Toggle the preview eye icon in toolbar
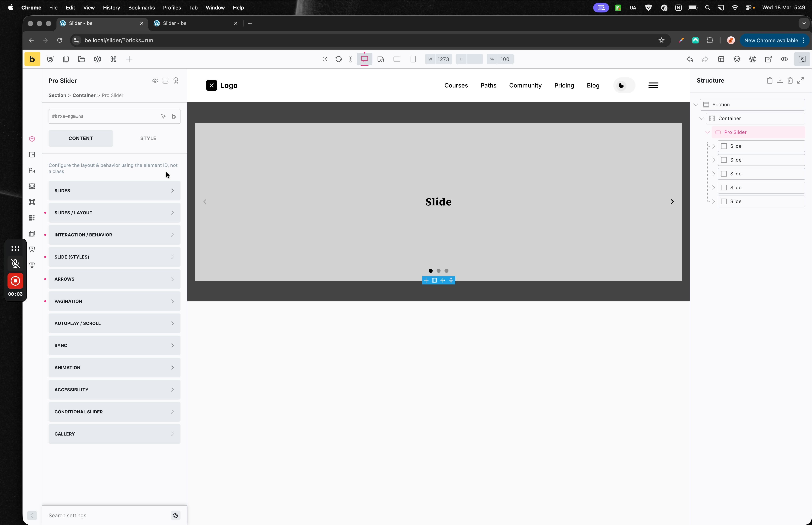Image resolution: width=812 pixels, height=525 pixels. point(784,59)
